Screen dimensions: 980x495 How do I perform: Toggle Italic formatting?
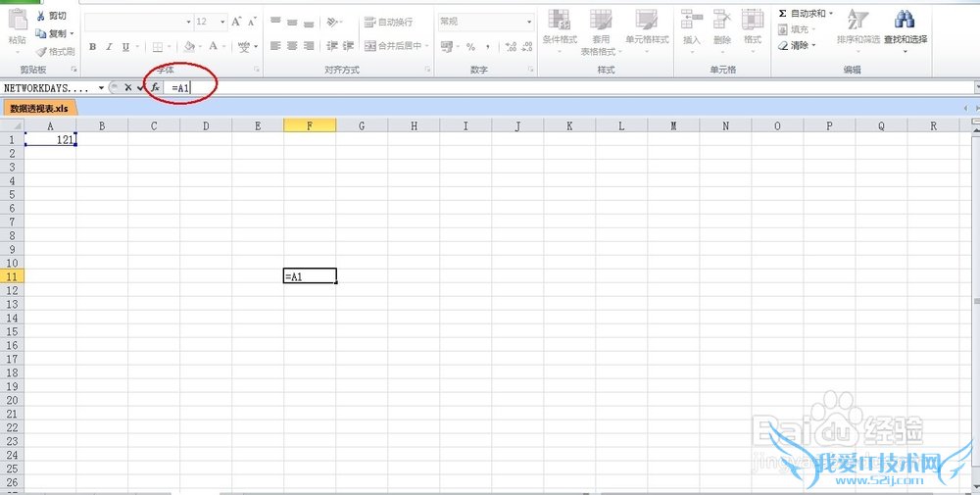point(109,47)
